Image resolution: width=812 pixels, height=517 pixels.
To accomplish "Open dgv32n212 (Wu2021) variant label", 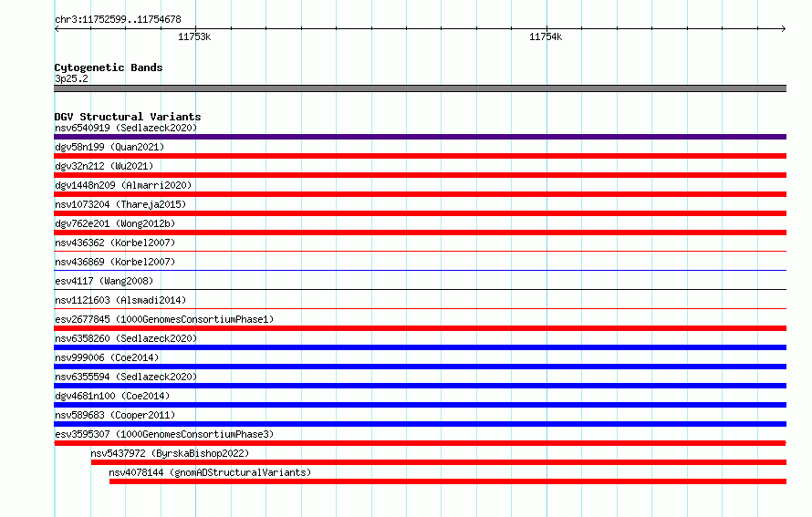I will coord(104,166).
